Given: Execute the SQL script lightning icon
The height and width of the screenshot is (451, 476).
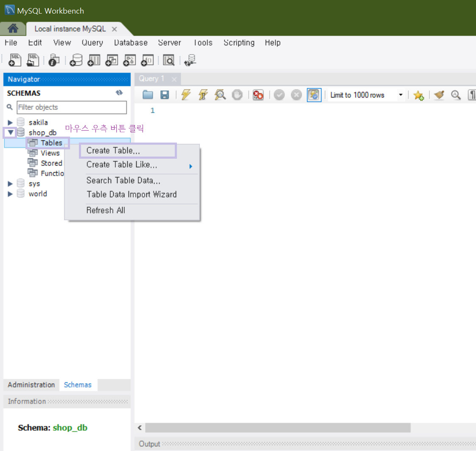Looking at the screenshot, I should point(186,95).
